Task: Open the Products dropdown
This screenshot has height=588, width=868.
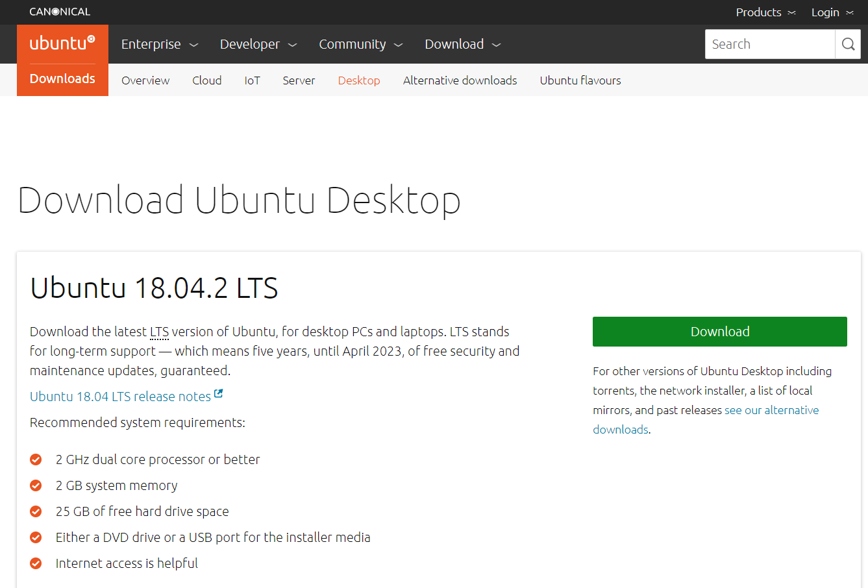Action: [x=765, y=12]
